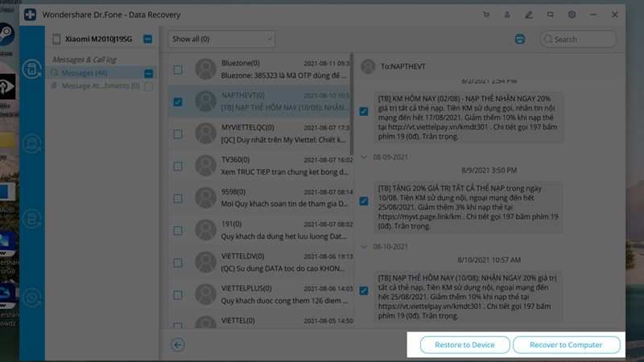The width and height of the screenshot is (644, 362).
Task: Tick the 191 conversation checkbox
Action: pyautogui.click(x=178, y=231)
